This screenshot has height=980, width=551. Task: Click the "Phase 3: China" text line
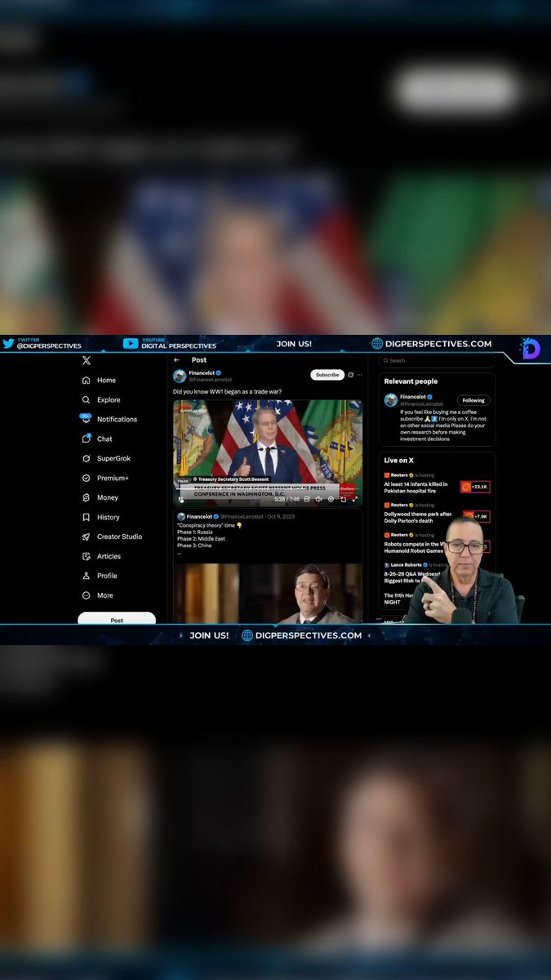tap(194, 546)
